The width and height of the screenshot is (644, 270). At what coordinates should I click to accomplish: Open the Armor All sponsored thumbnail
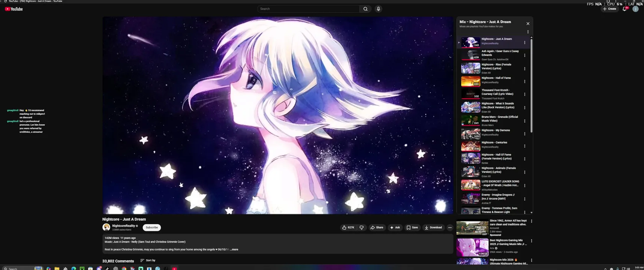(x=472, y=228)
